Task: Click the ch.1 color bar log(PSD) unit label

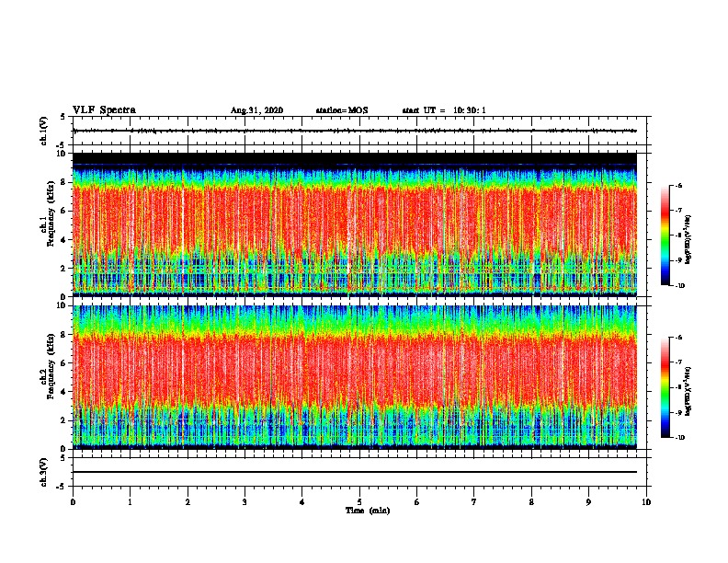Action: click(688, 239)
